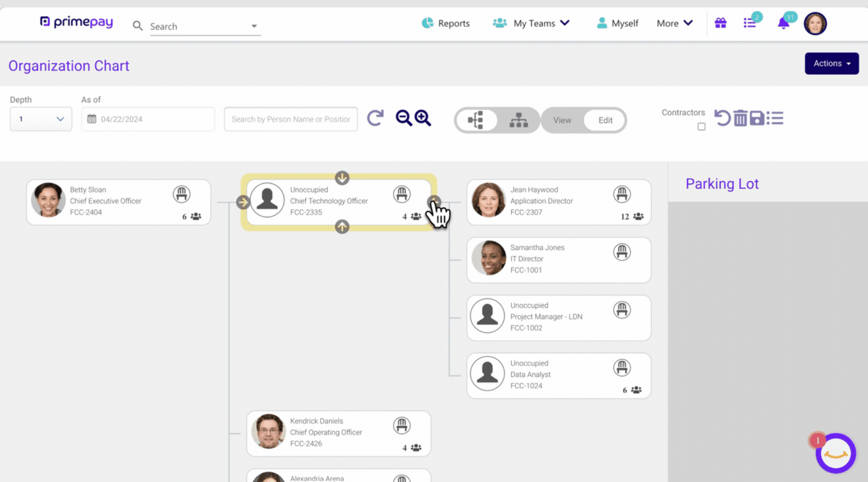The image size is (868, 482).
Task: Click Chief Operating Officer title text
Action: pyautogui.click(x=326, y=432)
